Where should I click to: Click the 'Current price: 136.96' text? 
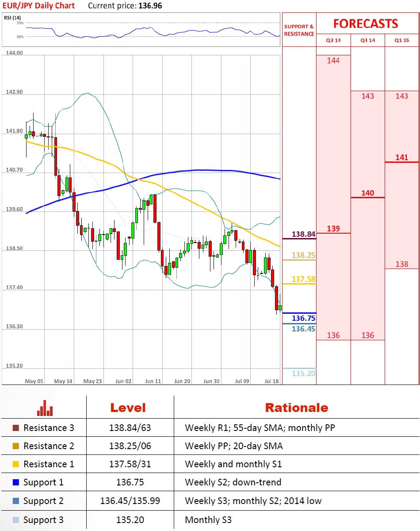point(125,6)
